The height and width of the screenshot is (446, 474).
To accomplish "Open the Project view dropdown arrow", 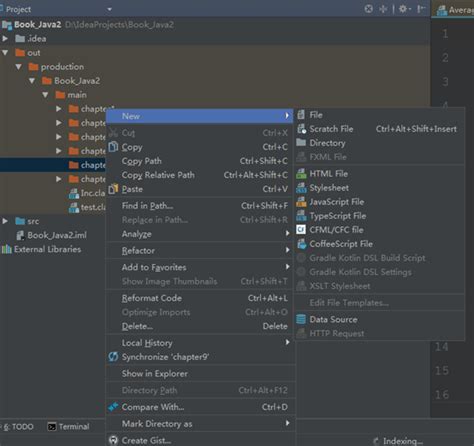I will [109, 9].
